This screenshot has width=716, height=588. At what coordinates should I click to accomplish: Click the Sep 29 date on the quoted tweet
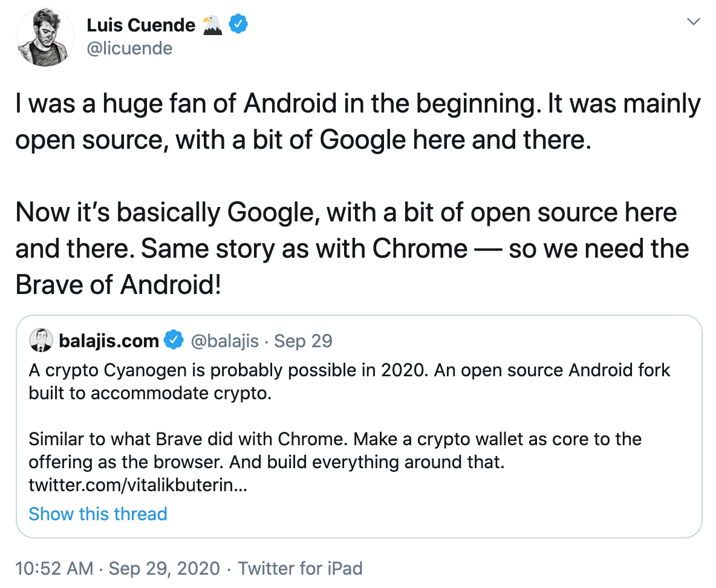(302, 341)
